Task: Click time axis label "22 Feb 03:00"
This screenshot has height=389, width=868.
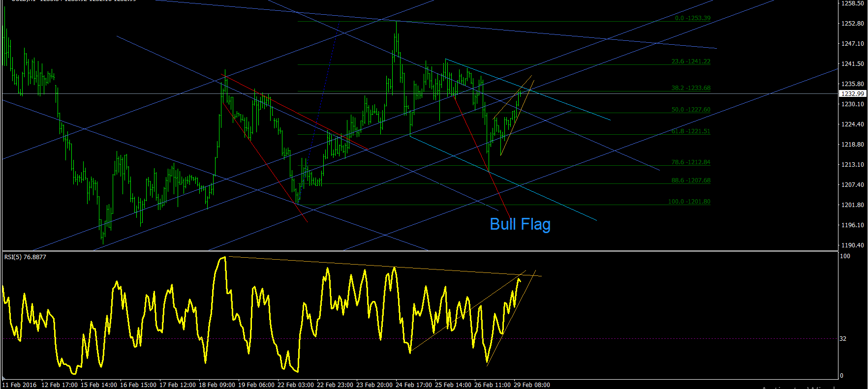Action: (296, 385)
